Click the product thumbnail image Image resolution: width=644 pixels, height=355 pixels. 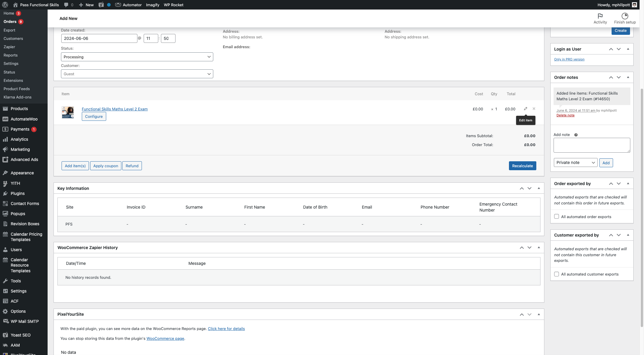(x=68, y=112)
